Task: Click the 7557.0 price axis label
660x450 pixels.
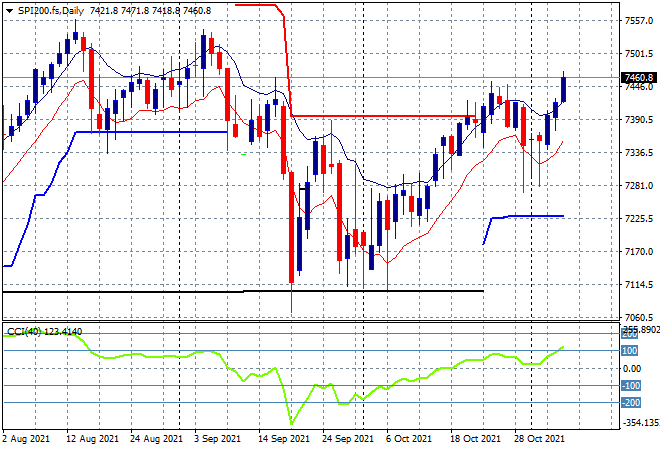Action: click(x=639, y=21)
